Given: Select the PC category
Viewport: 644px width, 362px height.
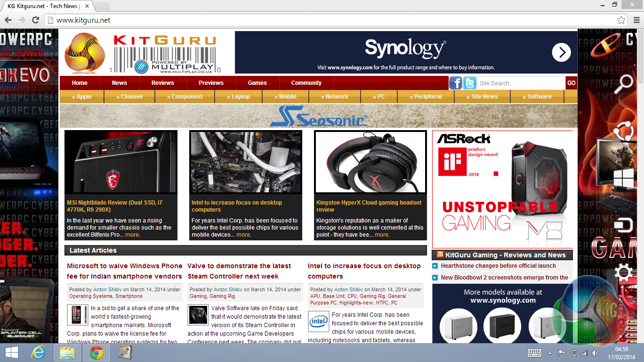Looking at the screenshot, I should click(x=379, y=97).
